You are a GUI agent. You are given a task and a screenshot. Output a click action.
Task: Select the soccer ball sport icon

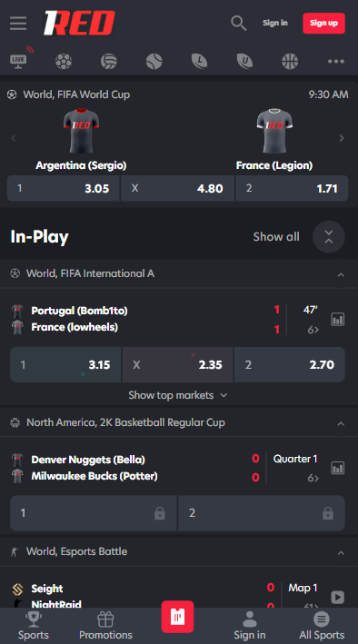tap(64, 62)
